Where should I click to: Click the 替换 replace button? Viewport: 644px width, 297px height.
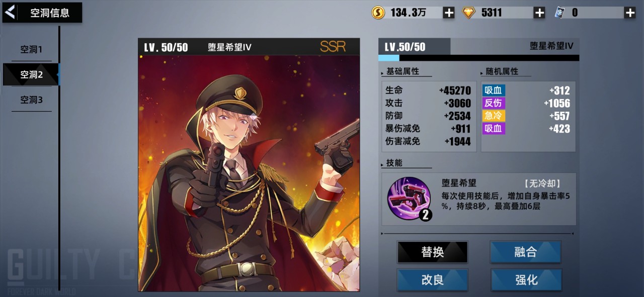click(x=433, y=252)
